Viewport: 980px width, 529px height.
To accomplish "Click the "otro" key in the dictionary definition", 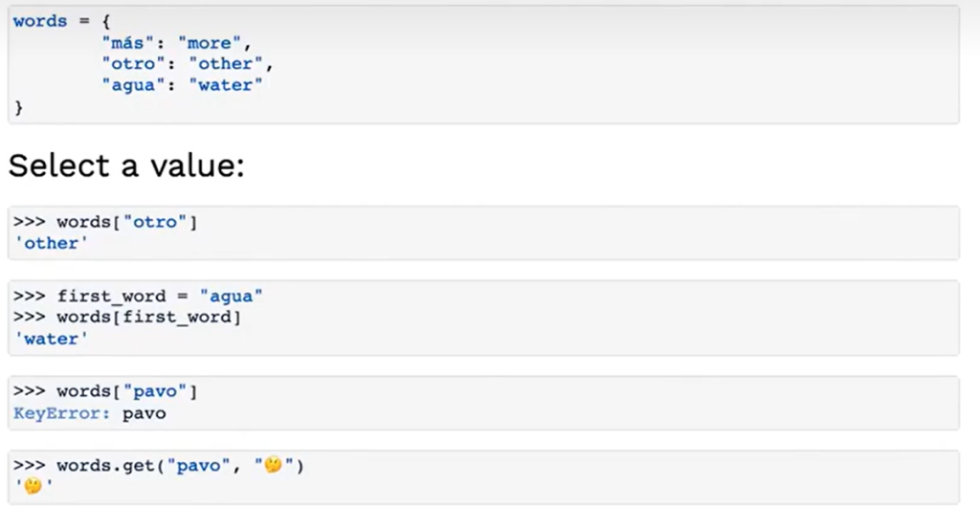I will tap(133, 64).
